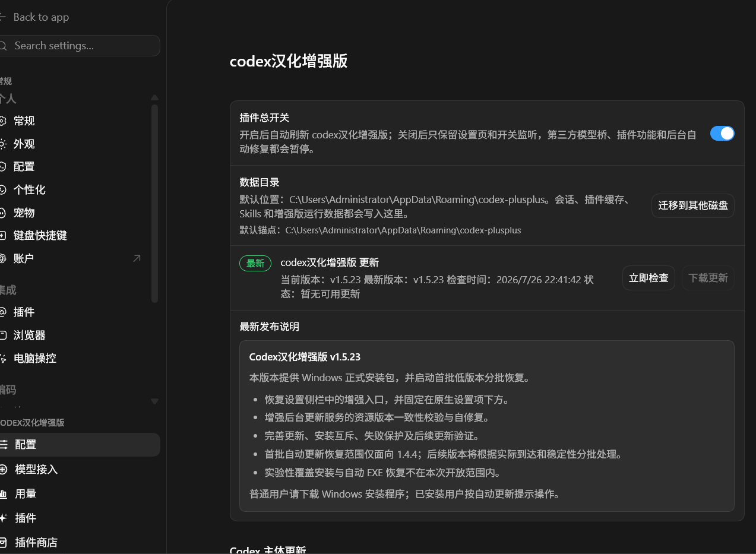
Task: Click the icon beside 账户
Action: pyautogui.click(x=3, y=258)
